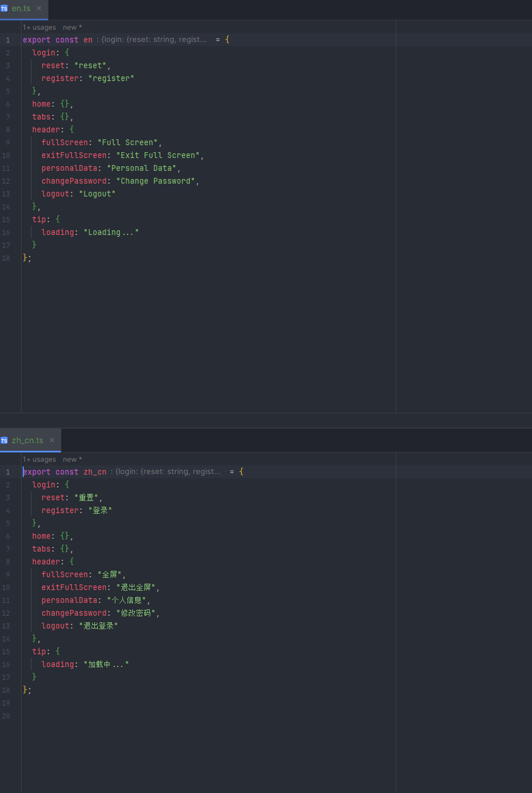The image size is (532, 793).
Task: Click the 'changePassword' key in en.ts
Action: [x=74, y=181]
